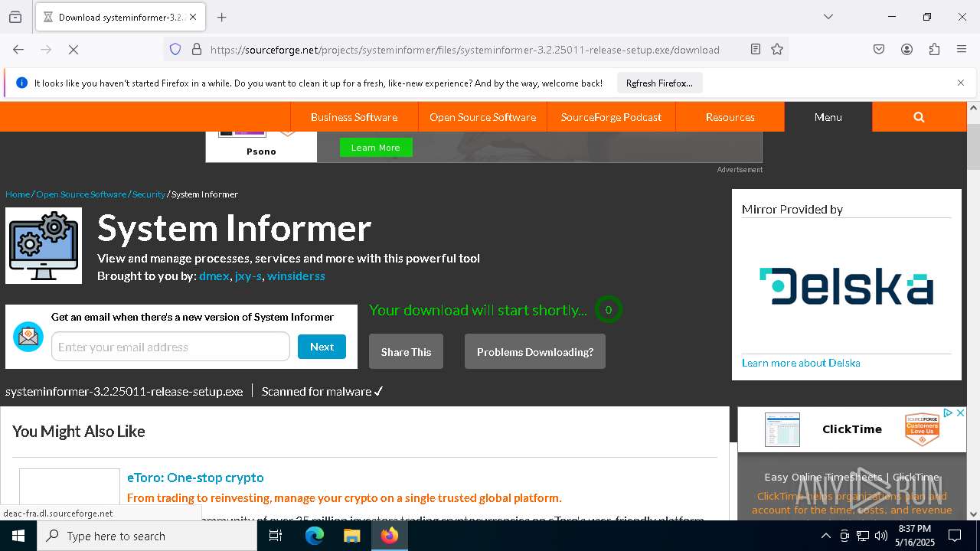The height and width of the screenshot is (551, 980).
Task: Open File Explorer from taskbar
Action: (x=351, y=536)
